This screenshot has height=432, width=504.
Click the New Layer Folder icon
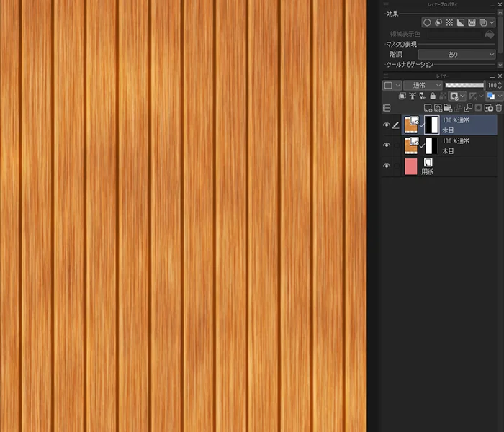click(x=448, y=108)
